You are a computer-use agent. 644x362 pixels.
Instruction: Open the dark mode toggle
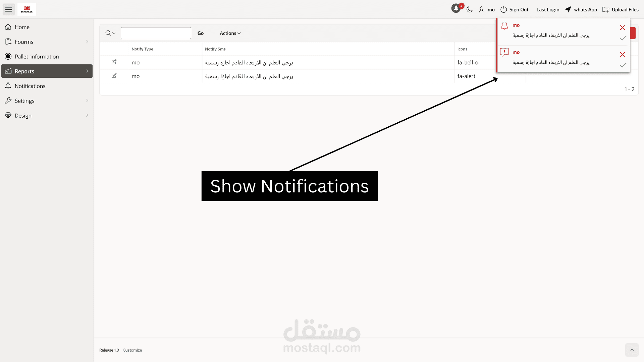[470, 9]
